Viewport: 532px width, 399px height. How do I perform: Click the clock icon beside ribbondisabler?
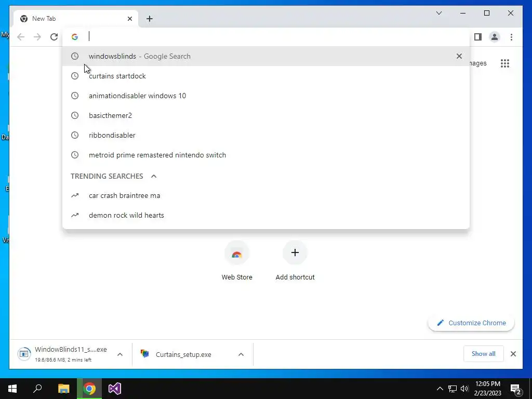75,135
